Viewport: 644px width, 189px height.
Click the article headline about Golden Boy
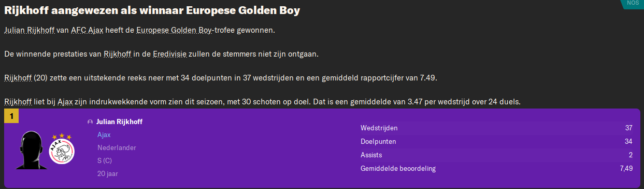(152, 10)
